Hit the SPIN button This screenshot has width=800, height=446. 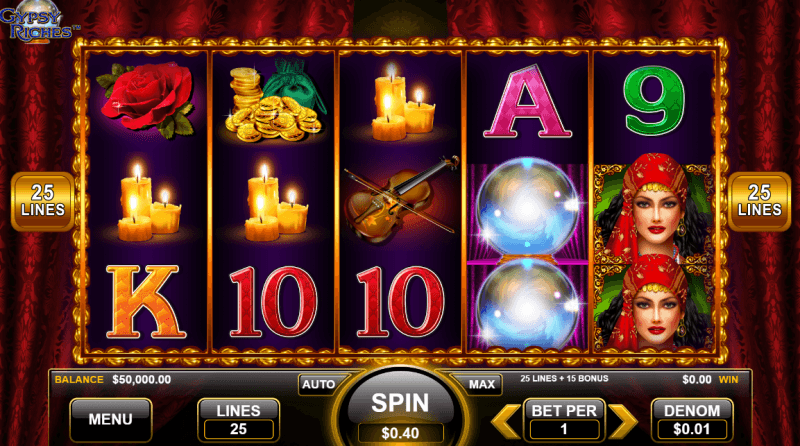pos(401,404)
